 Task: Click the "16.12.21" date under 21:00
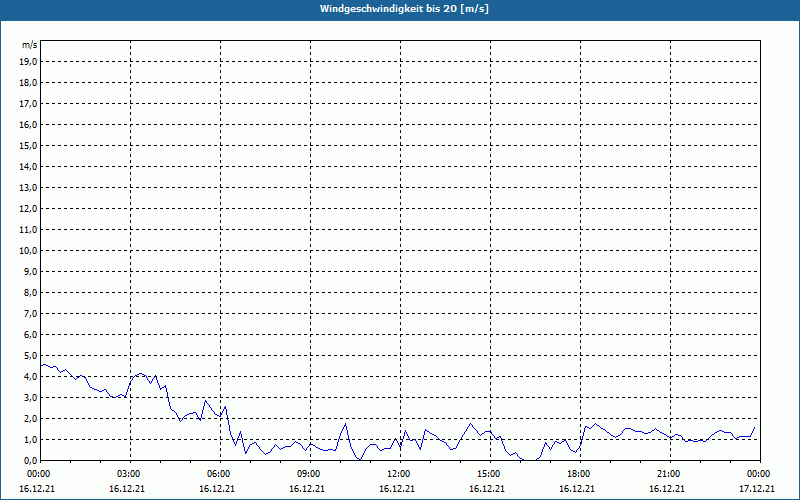click(x=667, y=489)
